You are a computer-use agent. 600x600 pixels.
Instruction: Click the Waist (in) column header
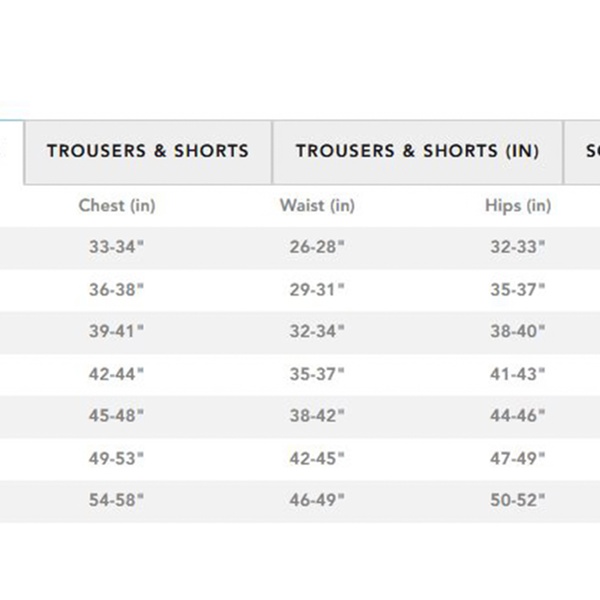317,206
